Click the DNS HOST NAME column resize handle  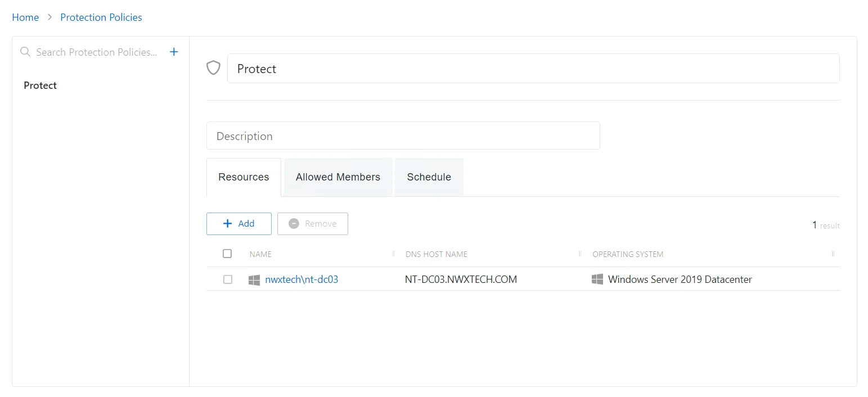click(x=580, y=254)
